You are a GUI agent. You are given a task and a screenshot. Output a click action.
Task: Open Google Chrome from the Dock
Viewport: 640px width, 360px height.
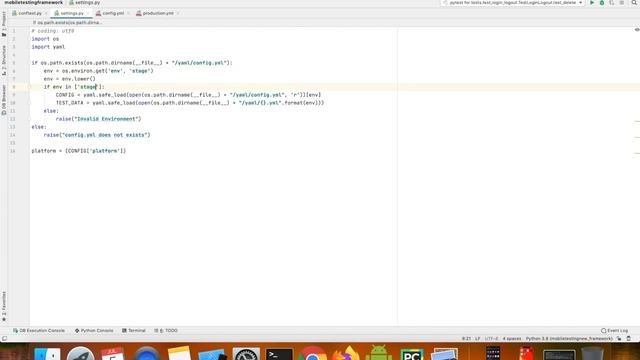[312, 353]
